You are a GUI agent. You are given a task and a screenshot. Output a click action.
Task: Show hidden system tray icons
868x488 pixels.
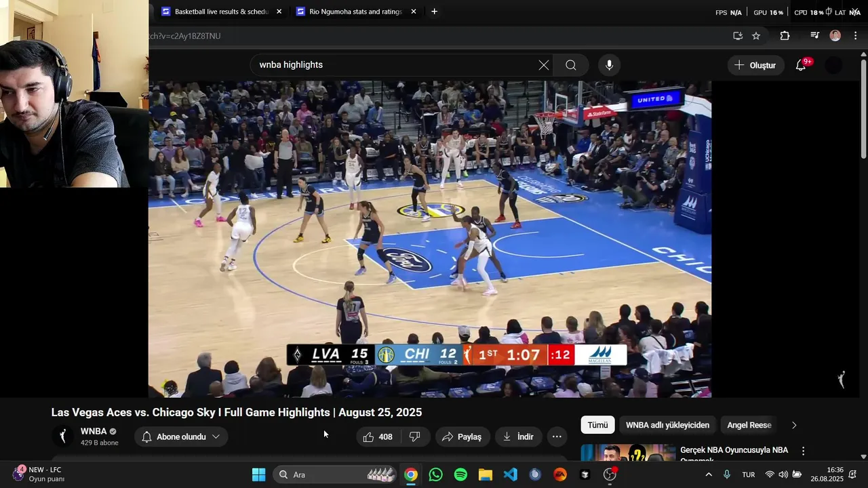point(709,474)
